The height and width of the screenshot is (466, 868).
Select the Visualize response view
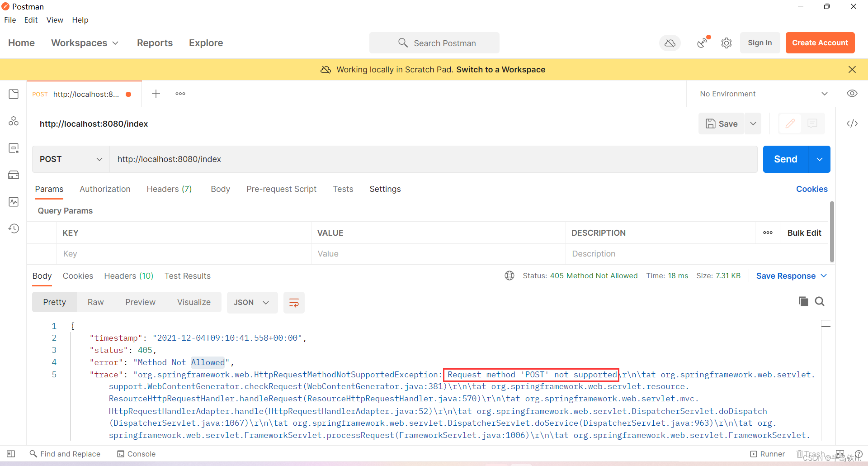[x=193, y=302]
